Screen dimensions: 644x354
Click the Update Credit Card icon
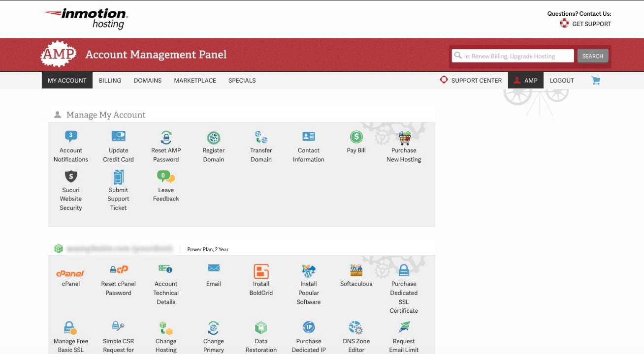tap(118, 137)
